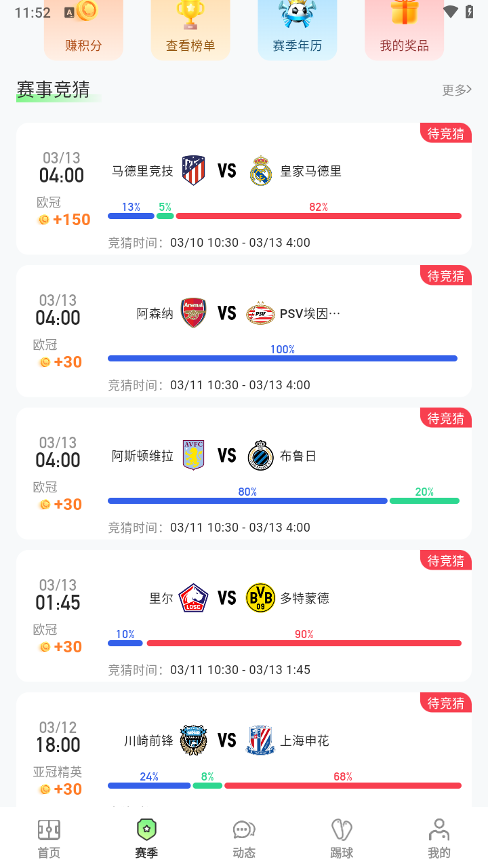Open the 我的 profile tab
Viewport: 488px width, 868px height.
(439, 838)
